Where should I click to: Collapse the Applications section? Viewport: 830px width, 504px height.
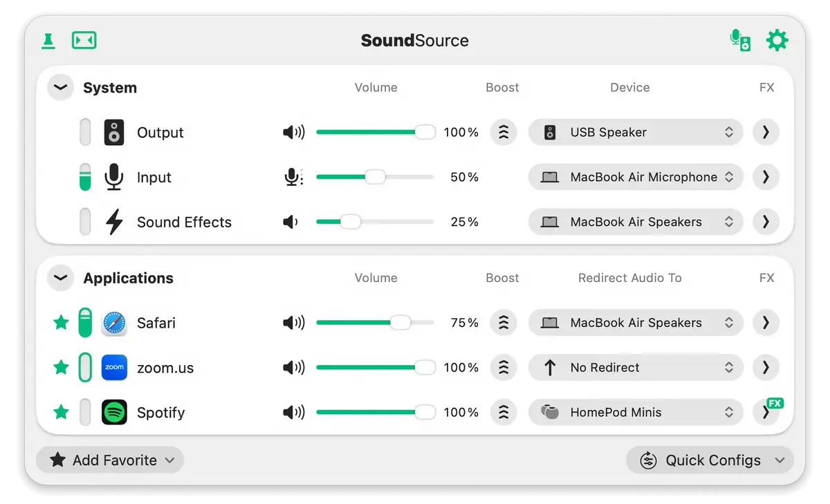click(x=59, y=278)
